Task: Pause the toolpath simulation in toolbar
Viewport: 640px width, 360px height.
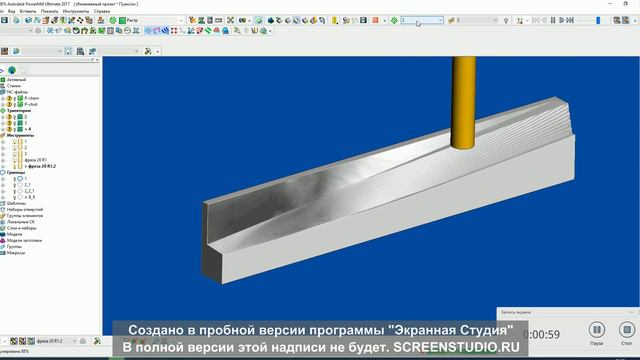Action: (553, 20)
